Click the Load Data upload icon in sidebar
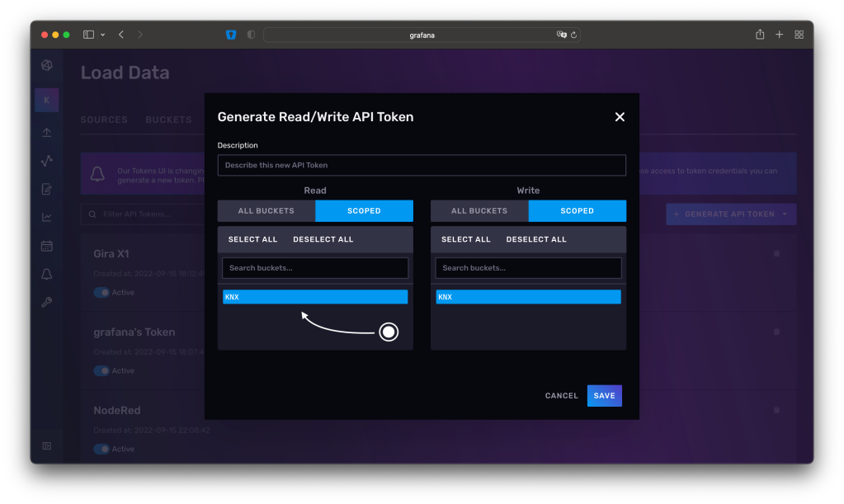Screen dimensions: 844x504 tap(47, 133)
